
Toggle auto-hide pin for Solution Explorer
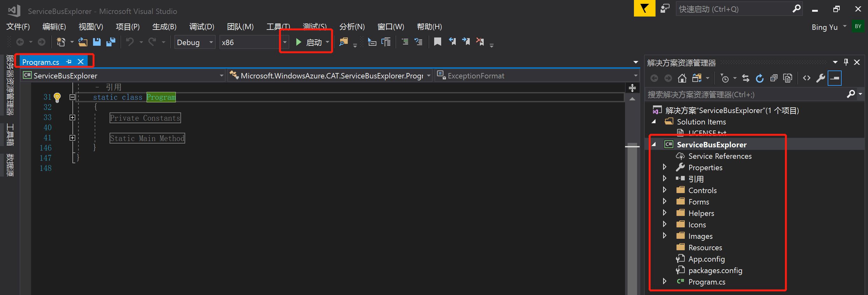tap(846, 62)
